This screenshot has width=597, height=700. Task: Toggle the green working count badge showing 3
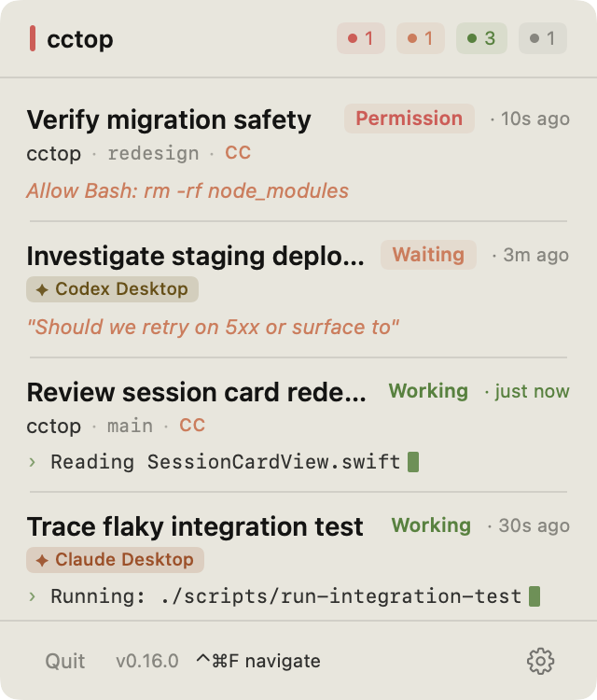tap(481, 38)
